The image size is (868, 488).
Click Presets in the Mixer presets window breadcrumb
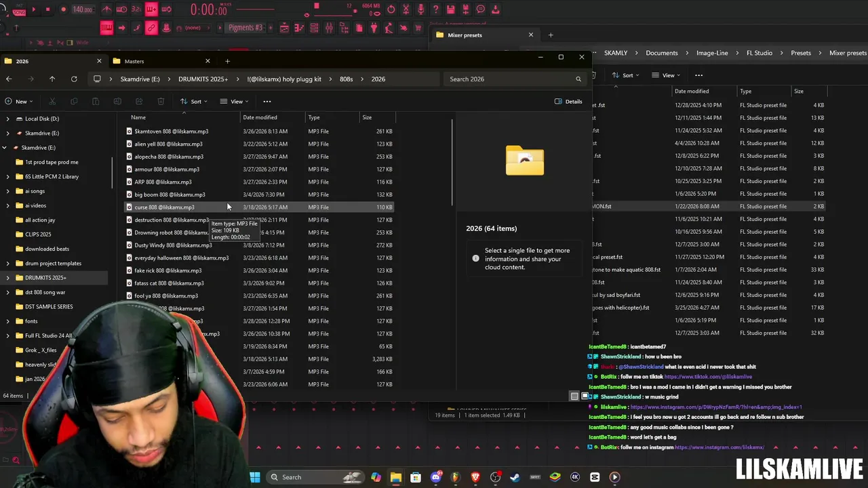[800, 53]
